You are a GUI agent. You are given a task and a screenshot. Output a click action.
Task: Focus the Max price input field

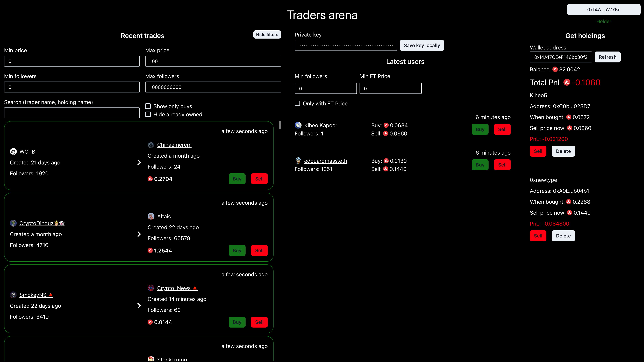213,61
